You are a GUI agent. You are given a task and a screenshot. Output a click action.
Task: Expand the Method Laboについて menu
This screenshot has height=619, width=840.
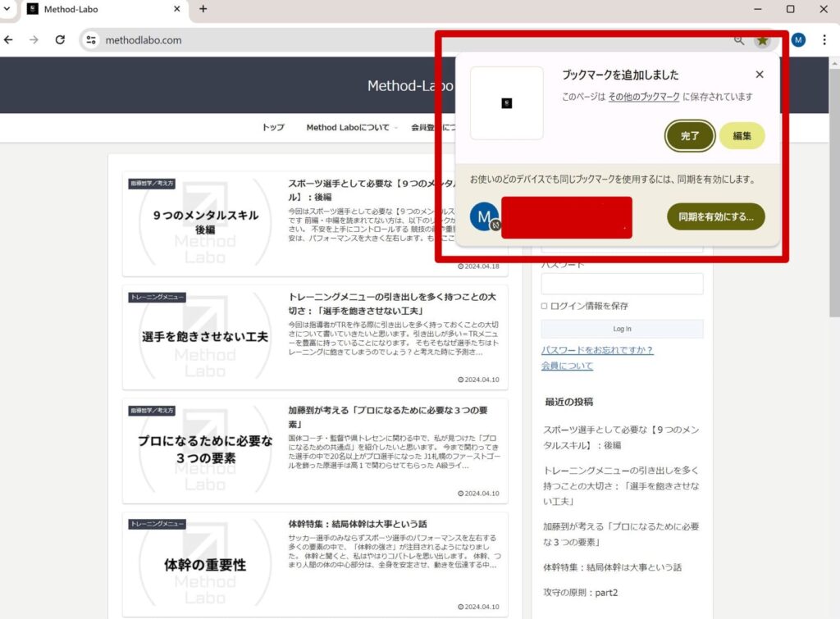point(351,127)
